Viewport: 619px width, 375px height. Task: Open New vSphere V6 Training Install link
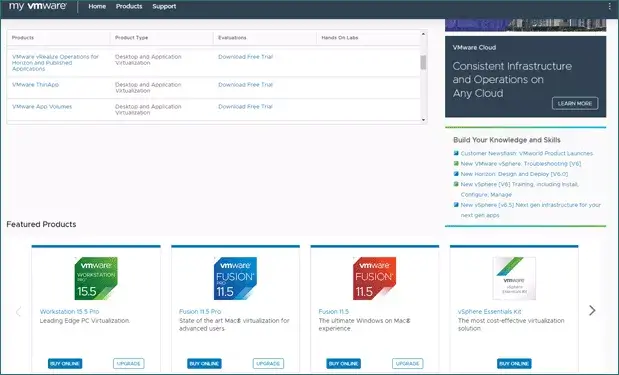520,189
